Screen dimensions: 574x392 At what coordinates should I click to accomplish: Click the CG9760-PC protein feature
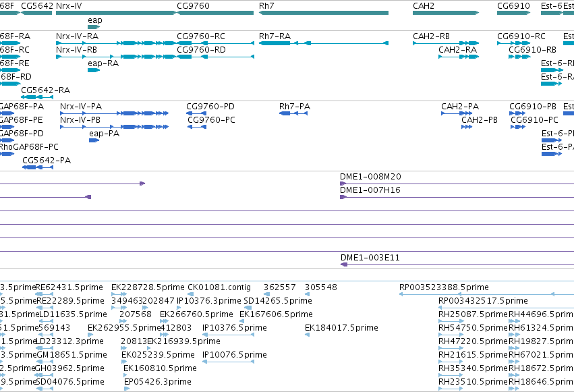(x=196, y=127)
